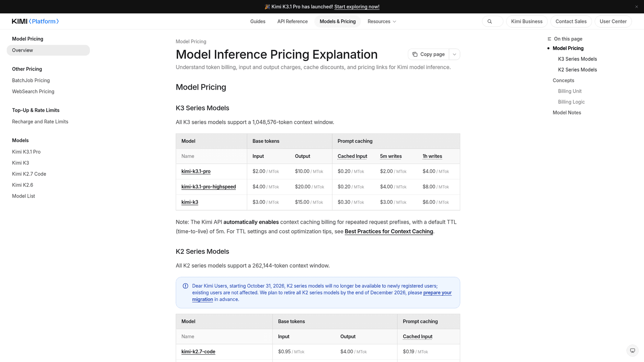Open the Model List page
The width and height of the screenshot is (644, 362).
coord(23,196)
